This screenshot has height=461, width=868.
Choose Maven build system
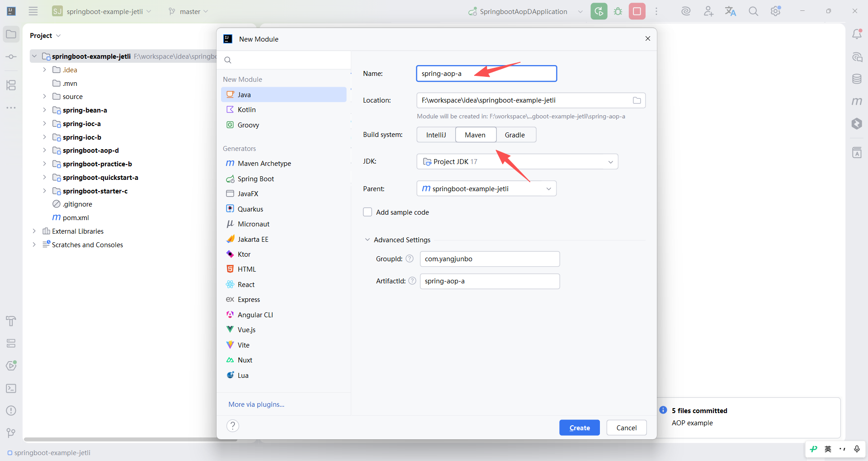click(475, 135)
